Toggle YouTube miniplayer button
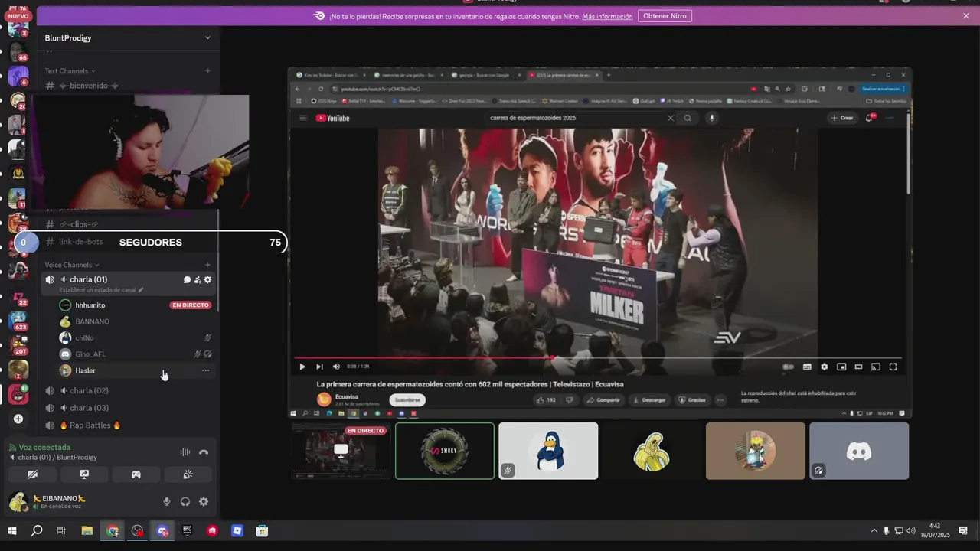Image resolution: width=980 pixels, height=551 pixels. (x=841, y=367)
